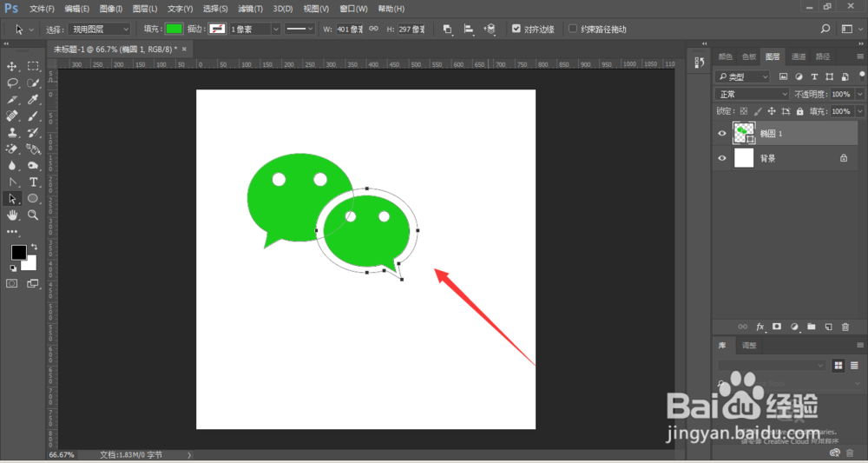Select the Eraser tool
Image resolution: width=868 pixels, height=463 pixels.
click(x=11, y=149)
